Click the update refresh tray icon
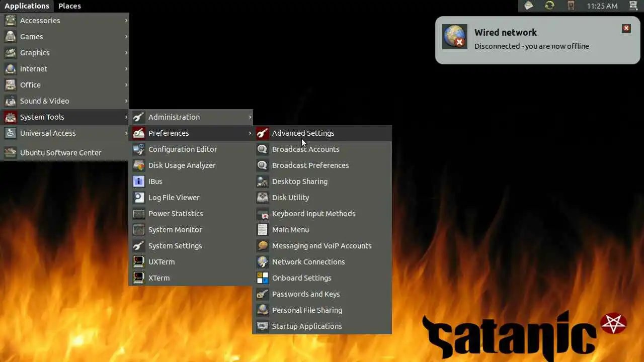644x362 pixels. point(549,6)
